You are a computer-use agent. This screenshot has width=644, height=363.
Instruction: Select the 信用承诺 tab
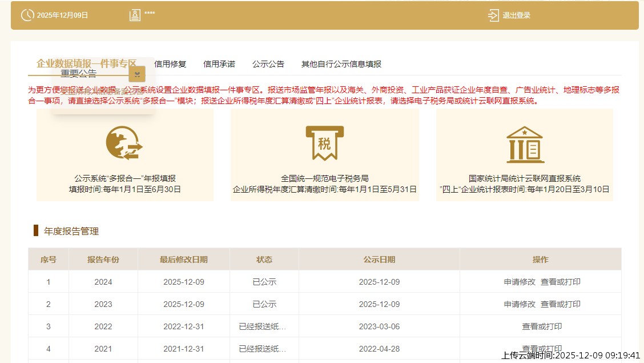tap(219, 64)
